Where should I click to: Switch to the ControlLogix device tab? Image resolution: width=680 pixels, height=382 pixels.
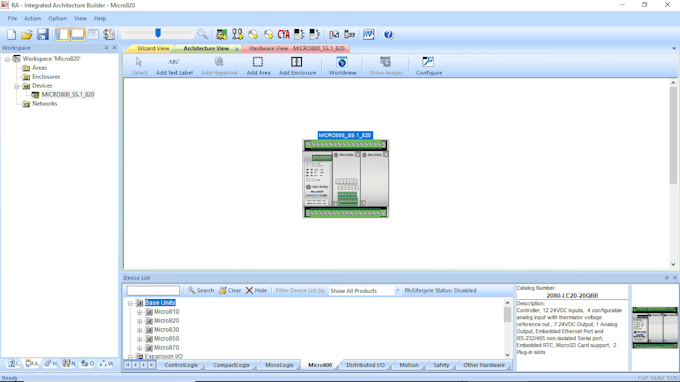[x=181, y=365]
